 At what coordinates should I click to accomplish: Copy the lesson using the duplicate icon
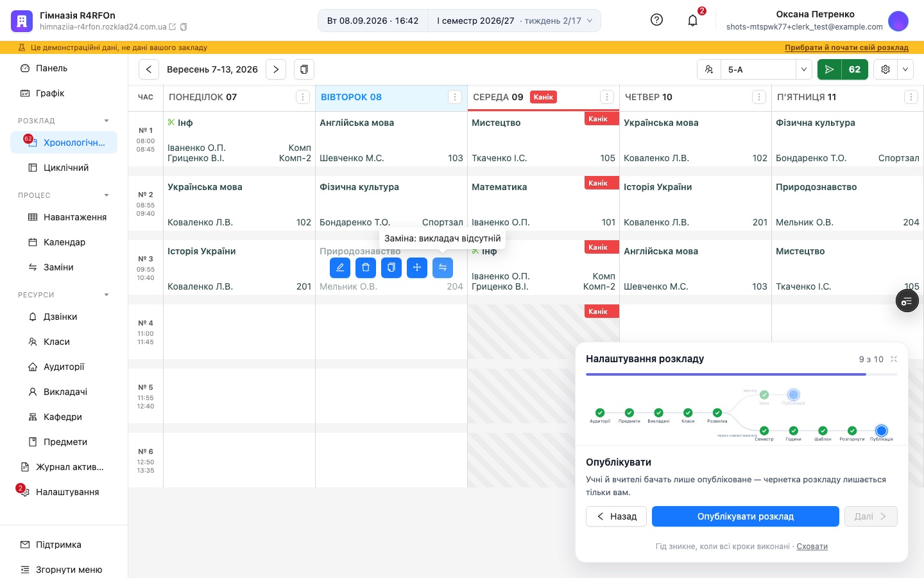point(391,268)
